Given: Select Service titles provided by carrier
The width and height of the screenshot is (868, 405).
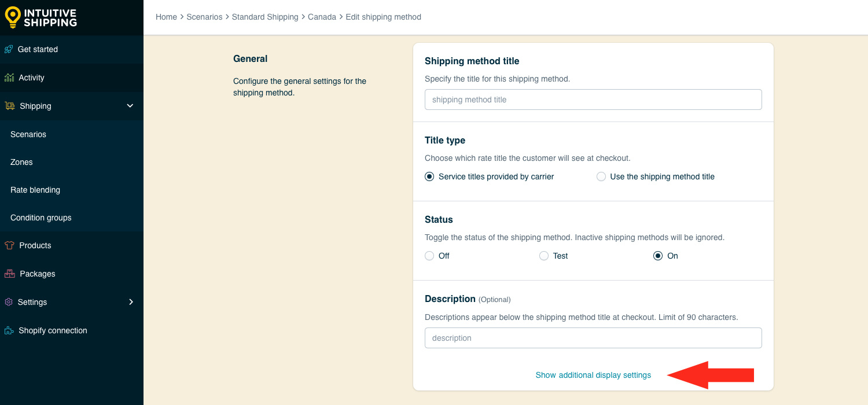Looking at the screenshot, I should (429, 176).
